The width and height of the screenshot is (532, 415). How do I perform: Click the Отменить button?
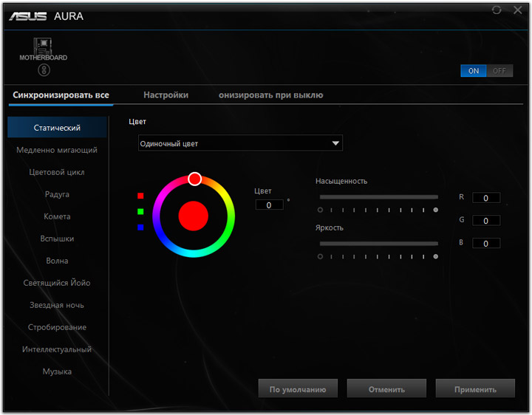click(386, 388)
